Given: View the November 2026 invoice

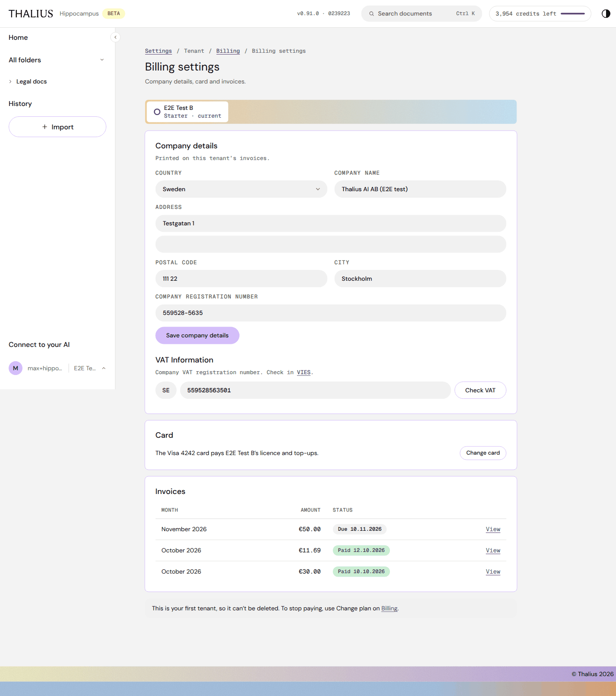Looking at the screenshot, I should [x=493, y=529].
